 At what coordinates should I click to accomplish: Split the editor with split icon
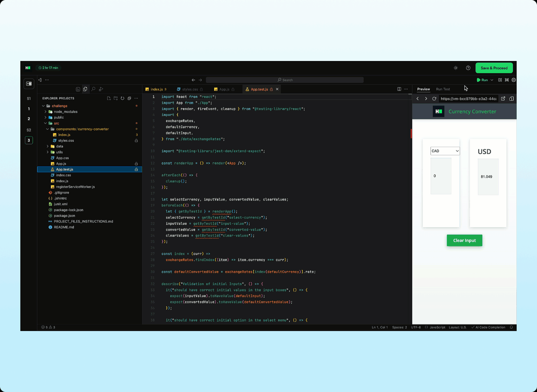[399, 89]
